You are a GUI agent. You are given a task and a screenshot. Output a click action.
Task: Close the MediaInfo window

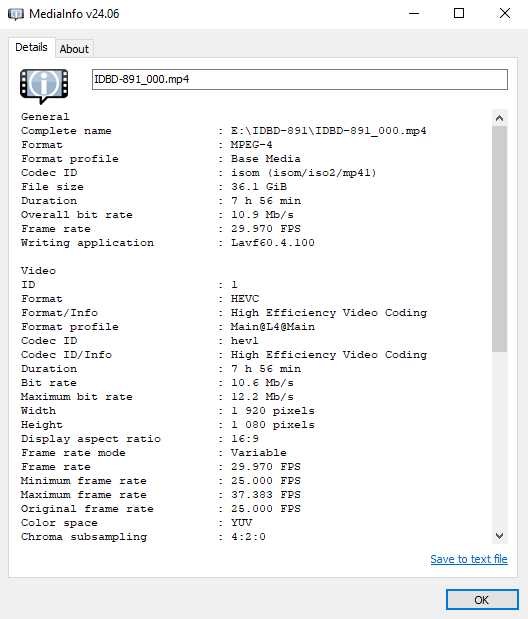[505, 14]
